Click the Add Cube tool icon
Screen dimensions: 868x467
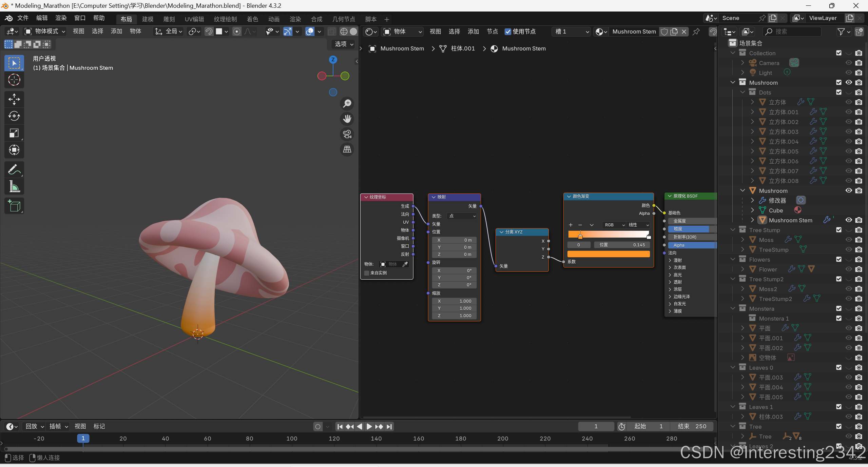coord(14,206)
